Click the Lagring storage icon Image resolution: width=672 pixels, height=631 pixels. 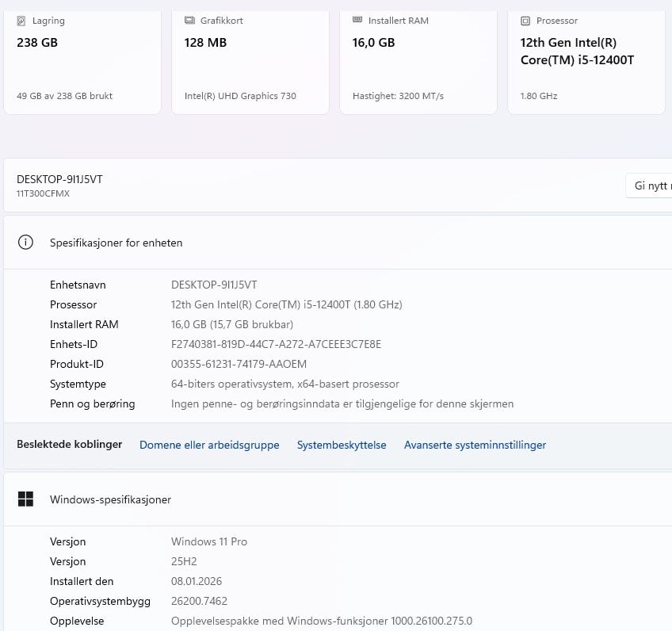point(21,21)
